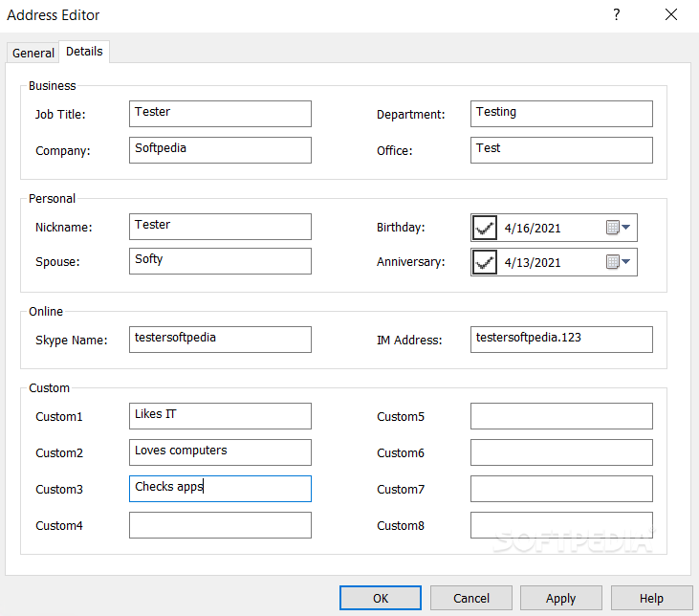Focus the Custom8 input field
This screenshot has height=616, width=699.
pos(561,525)
